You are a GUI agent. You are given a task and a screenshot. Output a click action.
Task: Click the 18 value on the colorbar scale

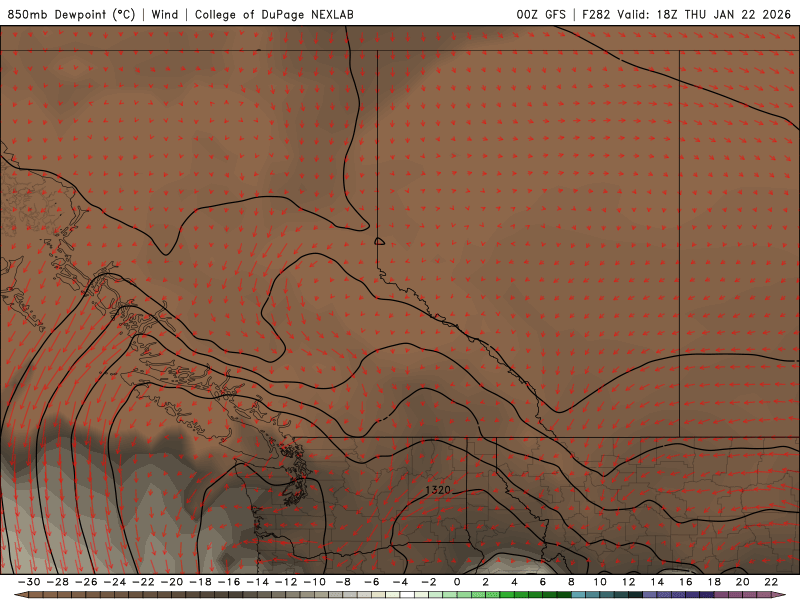714,582
